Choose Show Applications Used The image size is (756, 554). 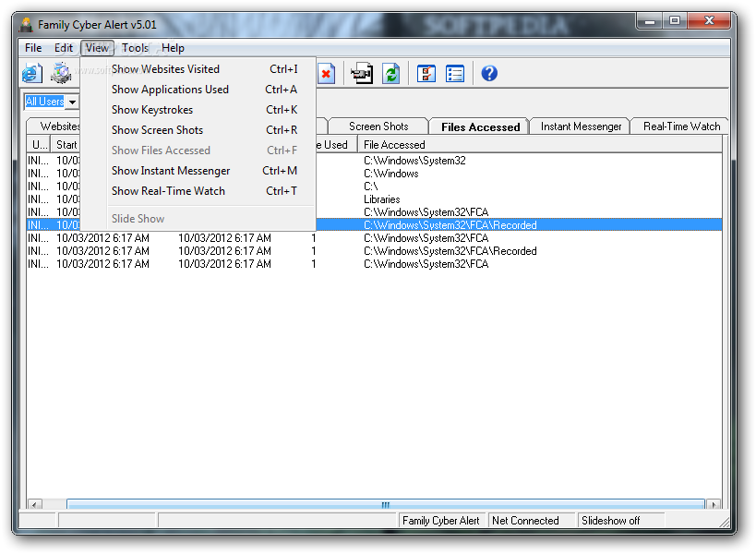click(x=198, y=90)
